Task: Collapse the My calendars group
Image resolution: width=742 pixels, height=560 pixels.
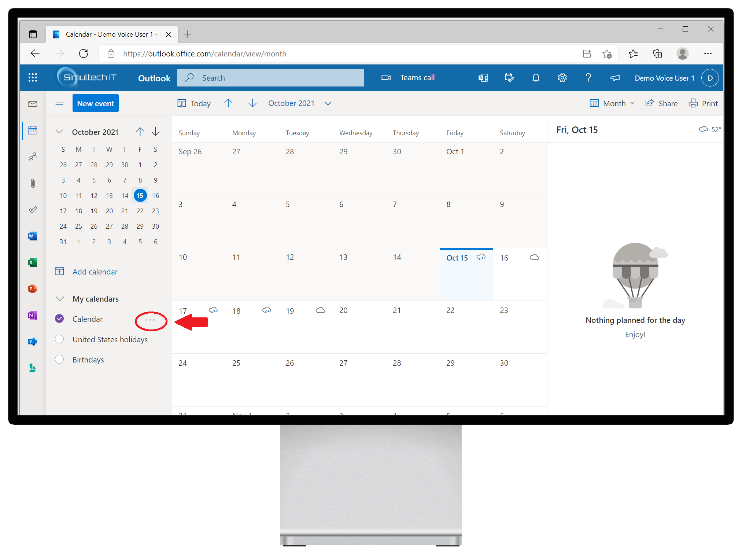Action: pos(60,299)
